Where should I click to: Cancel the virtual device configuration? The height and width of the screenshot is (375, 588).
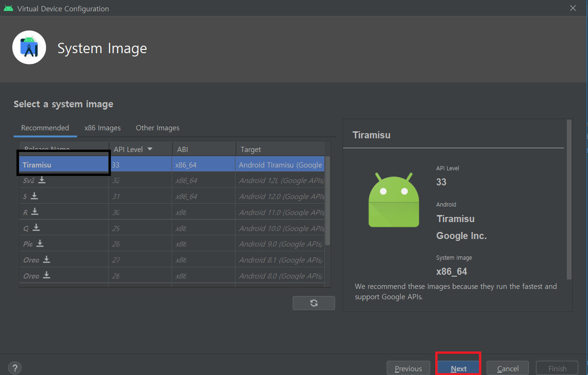coord(508,368)
